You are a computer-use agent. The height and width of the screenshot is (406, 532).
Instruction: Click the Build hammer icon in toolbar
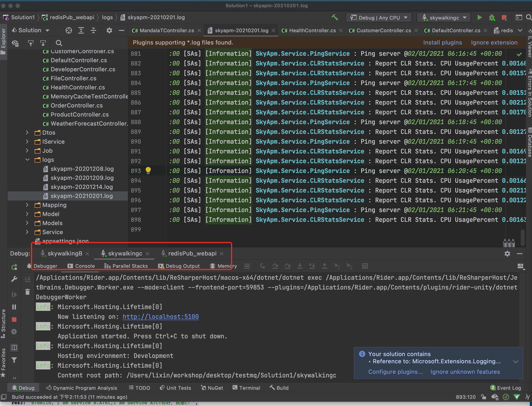(335, 17)
